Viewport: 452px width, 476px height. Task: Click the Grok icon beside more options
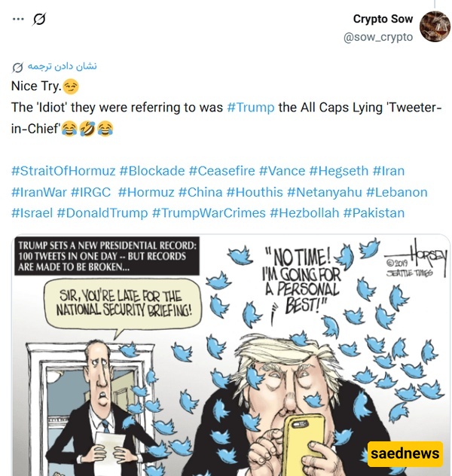[39, 19]
